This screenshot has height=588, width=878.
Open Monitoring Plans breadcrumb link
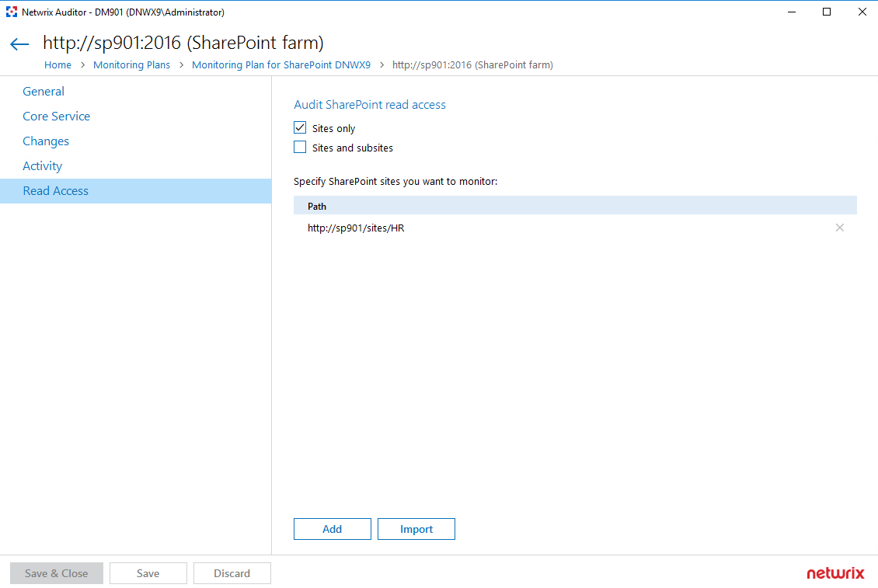click(x=131, y=65)
